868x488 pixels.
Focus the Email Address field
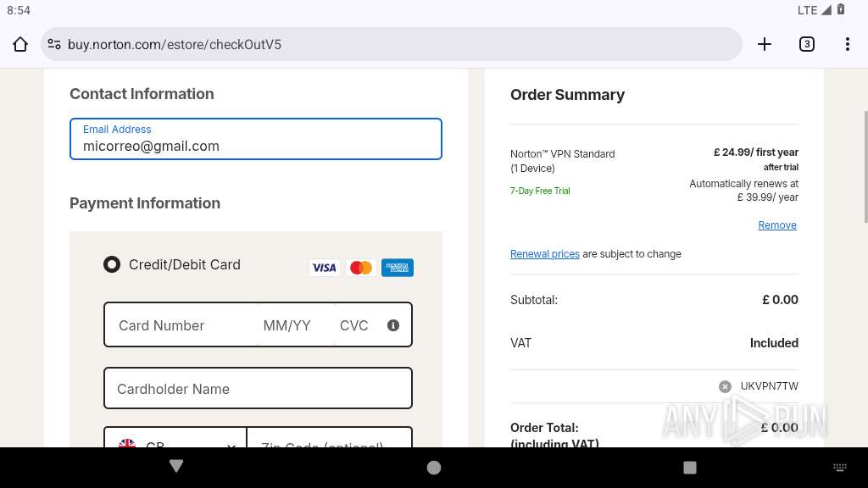[x=256, y=139]
